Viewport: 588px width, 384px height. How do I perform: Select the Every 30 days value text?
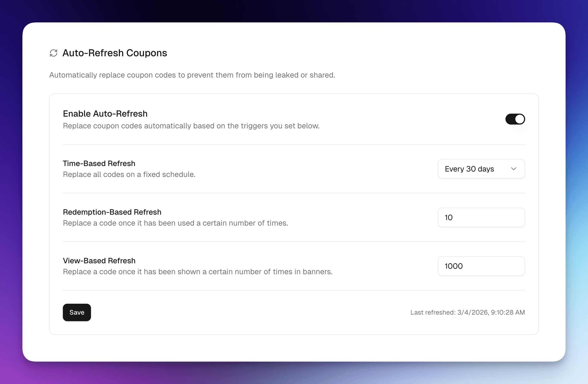point(469,169)
